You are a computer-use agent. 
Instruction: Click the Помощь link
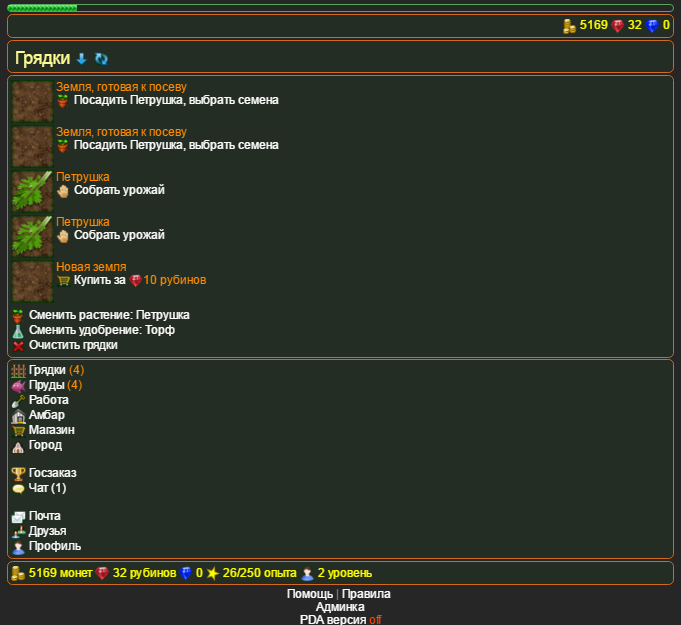(310, 594)
